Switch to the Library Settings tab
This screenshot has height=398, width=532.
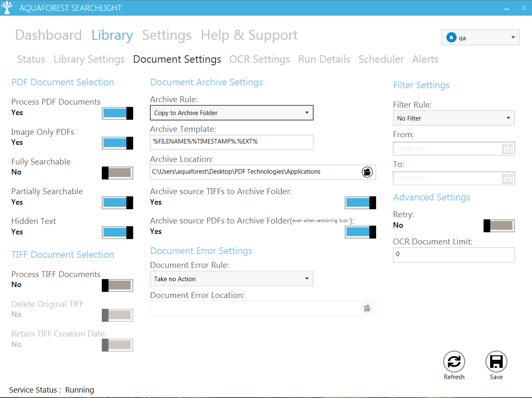click(89, 59)
